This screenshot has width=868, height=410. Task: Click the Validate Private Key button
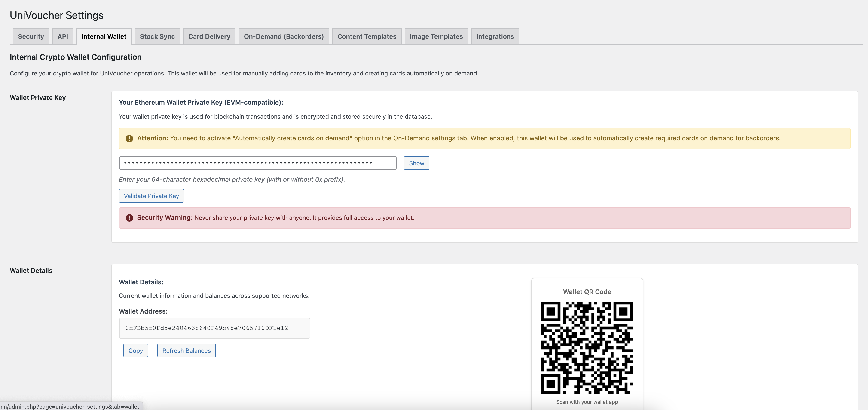point(151,196)
